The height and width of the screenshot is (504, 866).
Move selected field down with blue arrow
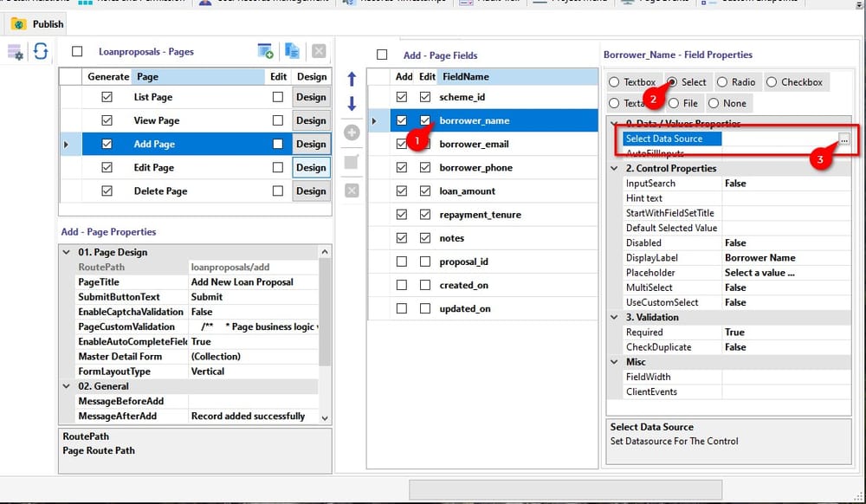352,104
